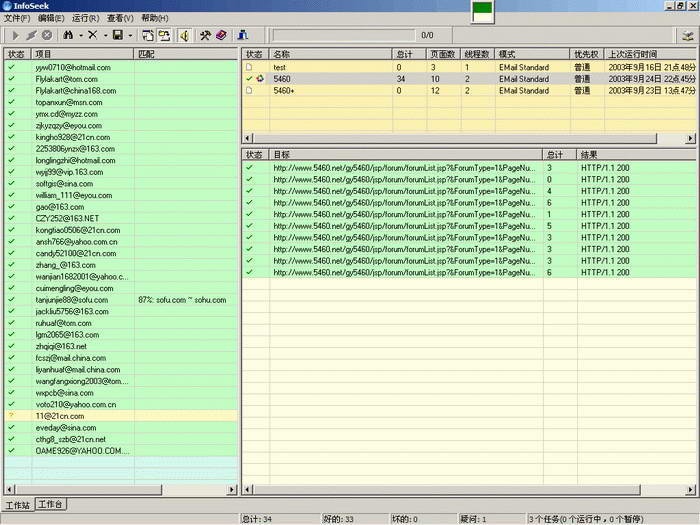Viewport: 700px width, 525px height.
Task: Click the floppy disk save icon
Action: point(118,35)
